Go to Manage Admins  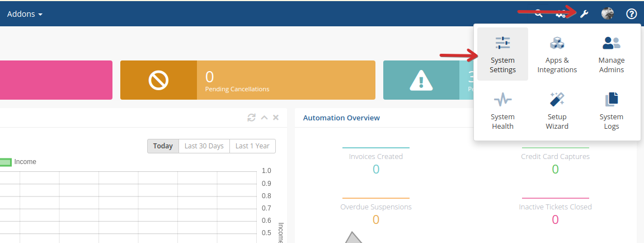click(611, 54)
